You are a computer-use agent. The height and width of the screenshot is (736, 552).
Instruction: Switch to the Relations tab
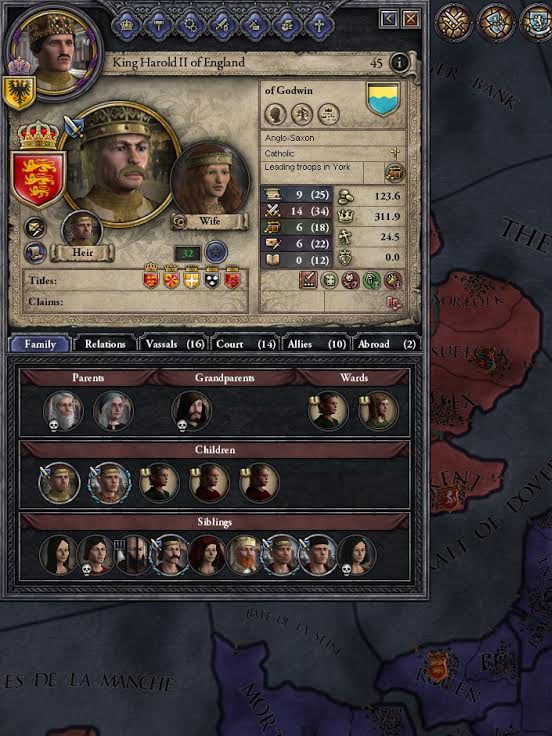pos(105,344)
